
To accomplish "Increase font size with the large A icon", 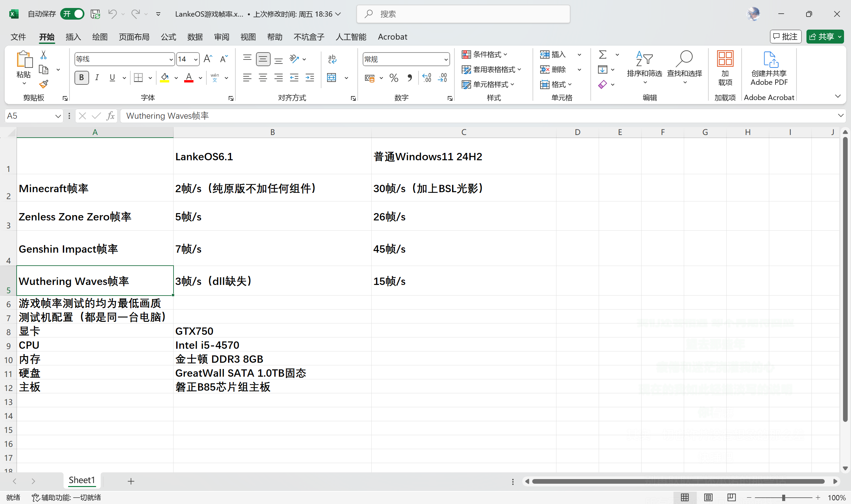I will click(208, 59).
